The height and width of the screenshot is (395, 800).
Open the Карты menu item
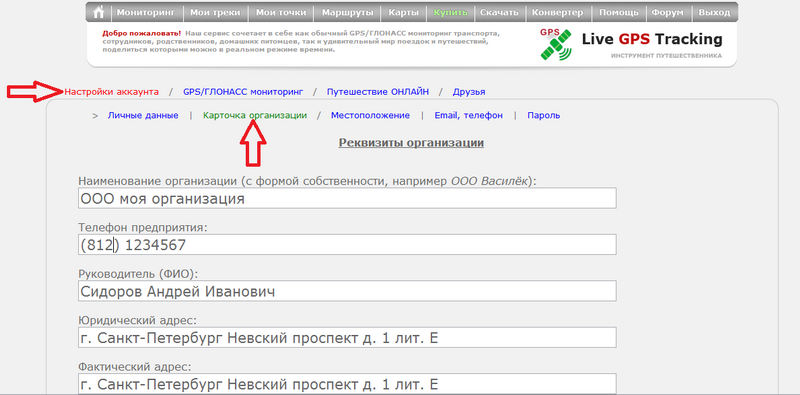pyautogui.click(x=404, y=12)
